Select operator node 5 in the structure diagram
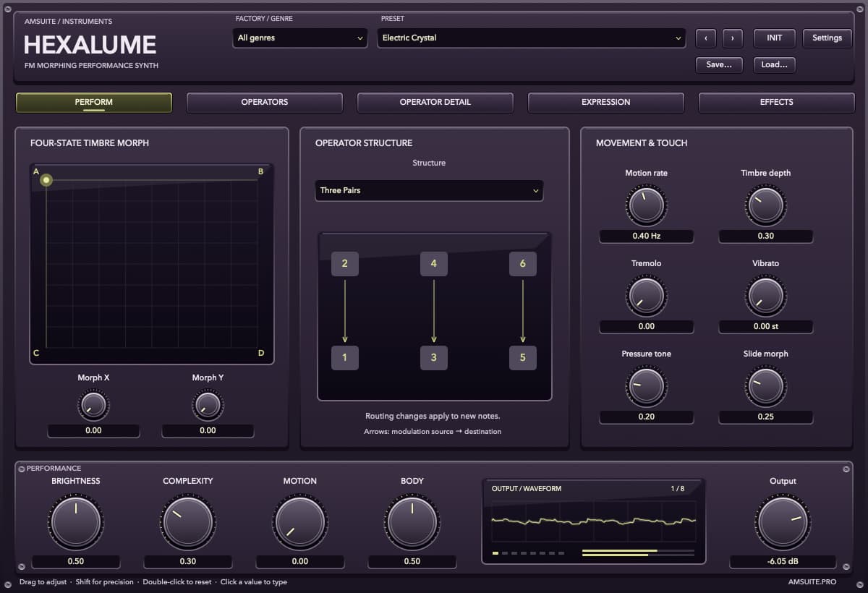 click(x=523, y=357)
